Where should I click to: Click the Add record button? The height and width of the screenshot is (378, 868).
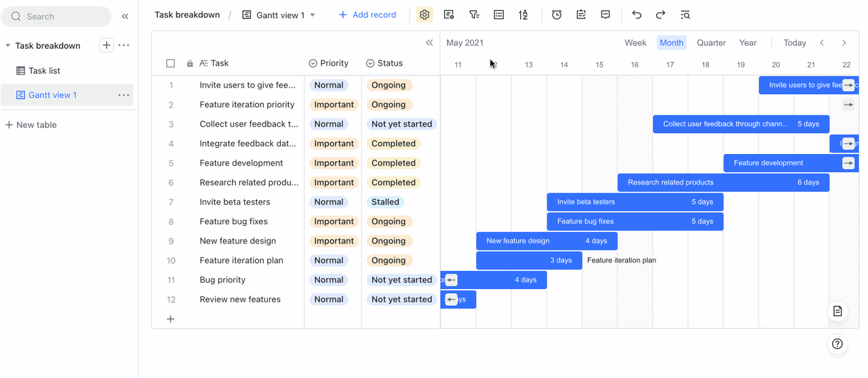click(x=367, y=15)
